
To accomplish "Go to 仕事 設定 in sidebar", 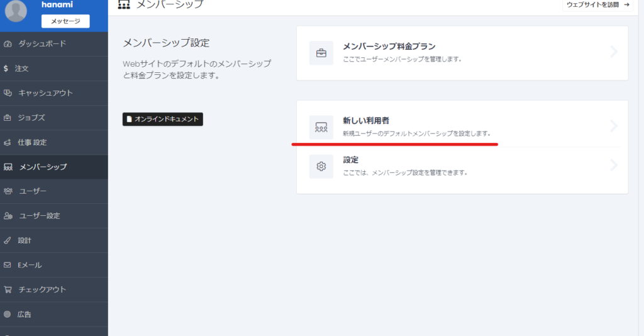I will (32, 142).
